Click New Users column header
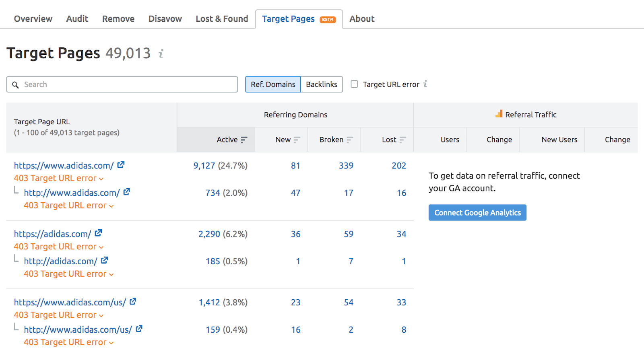This screenshot has width=644, height=356. point(559,140)
